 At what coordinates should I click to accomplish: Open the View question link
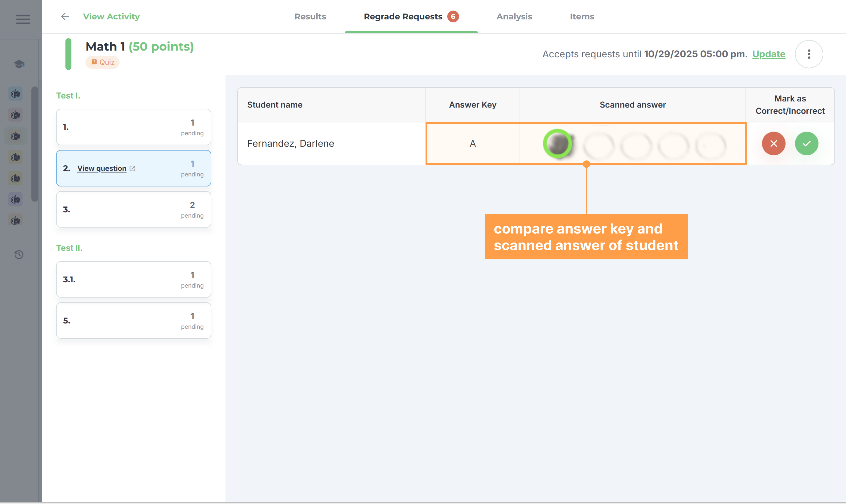pyautogui.click(x=102, y=169)
